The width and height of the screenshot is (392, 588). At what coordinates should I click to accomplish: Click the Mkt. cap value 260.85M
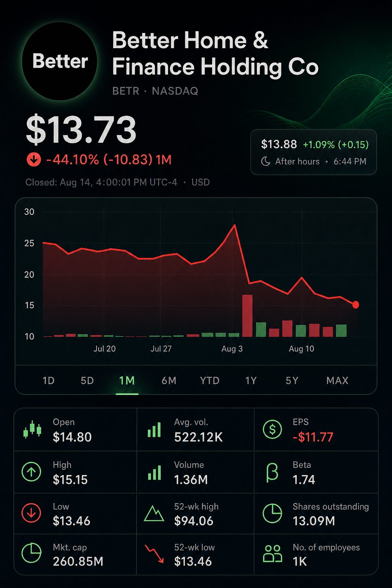(x=78, y=562)
